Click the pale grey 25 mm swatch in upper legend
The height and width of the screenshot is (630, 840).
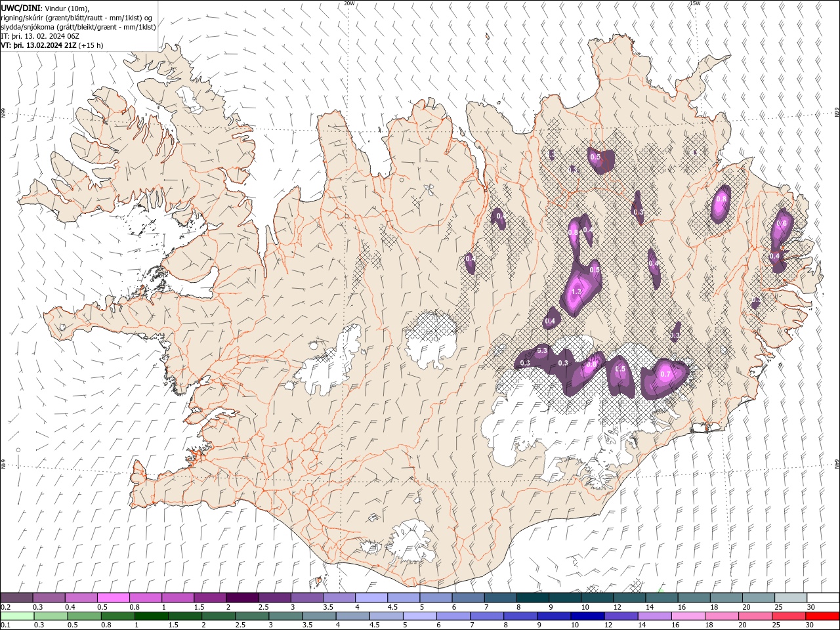coord(789,598)
